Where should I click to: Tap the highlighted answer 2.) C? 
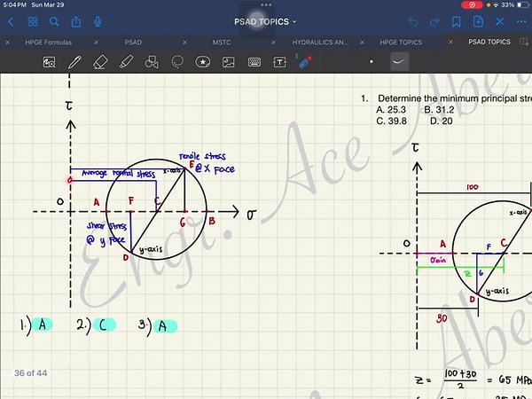pos(97,325)
